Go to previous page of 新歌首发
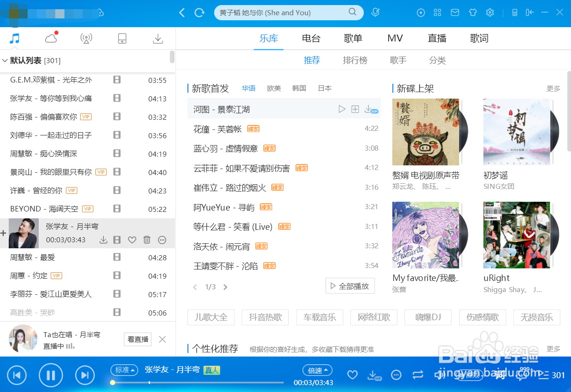 (195, 287)
